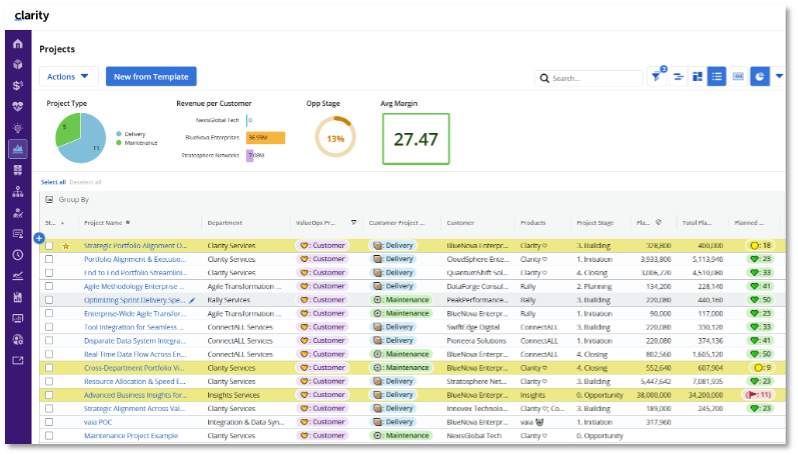This screenshot has height=455, width=798.
Task: Expand the dropdown arrow beside pie chart button
Action: point(779,76)
